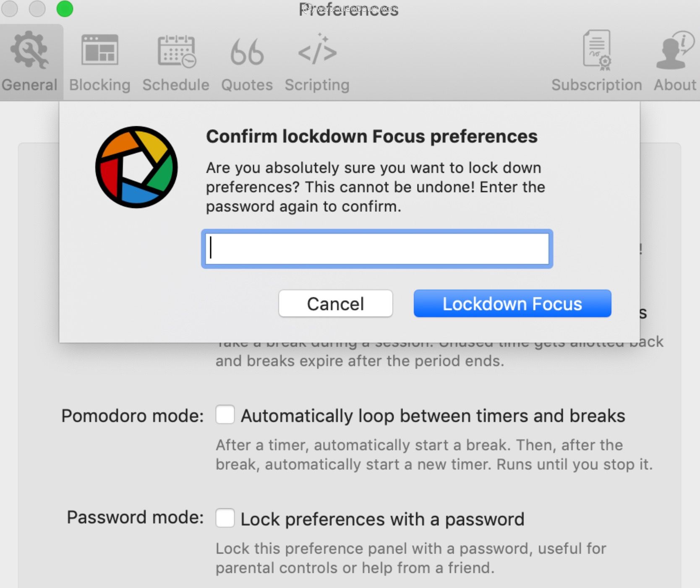Viewport: 700px width, 588px height.
Task: Open the Quotes quotation-mark icon
Action: 247,52
